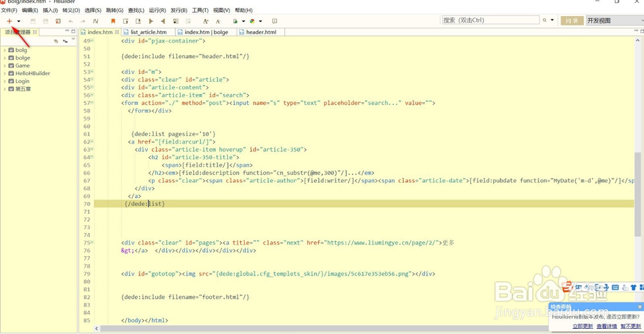
Task: Open the 开发视图 perspective combo box
Action: 615,21
